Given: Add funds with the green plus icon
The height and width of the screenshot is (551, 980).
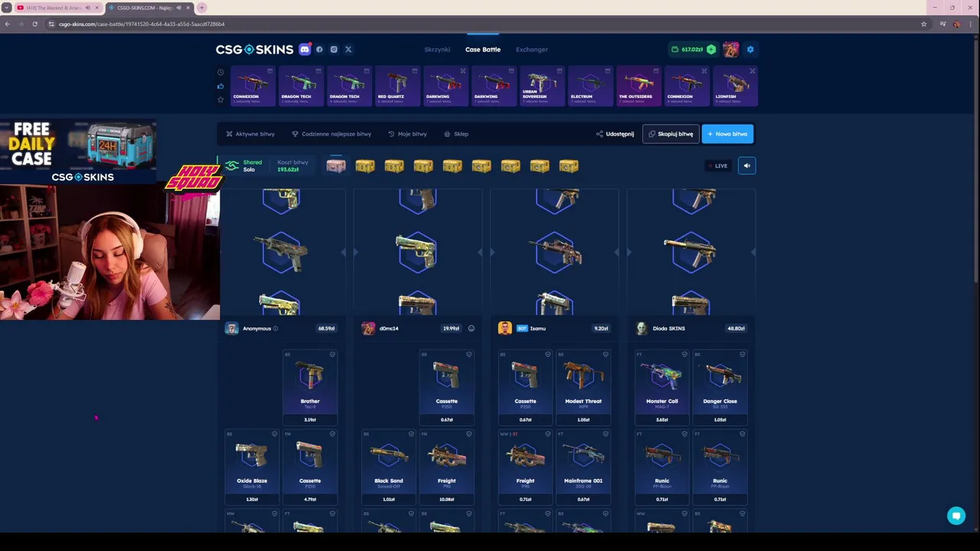Looking at the screenshot, I should click(x=711, y=49).
